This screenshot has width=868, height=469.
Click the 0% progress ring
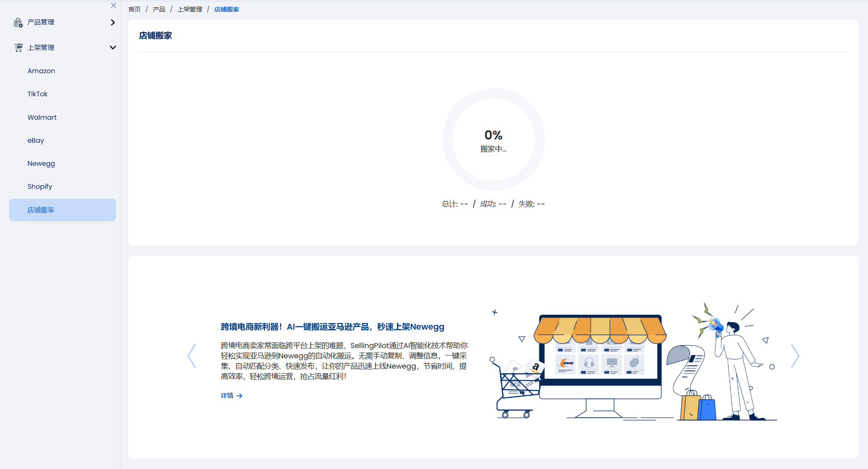494,139
